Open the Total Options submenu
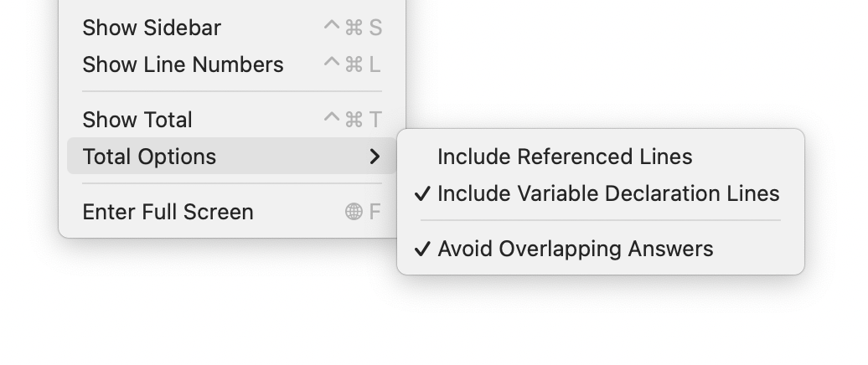Screen dimensions: 868x365 [232, 157]
